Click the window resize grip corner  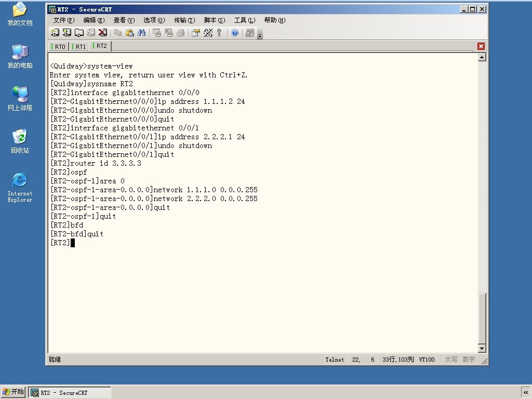click(484, 362)
